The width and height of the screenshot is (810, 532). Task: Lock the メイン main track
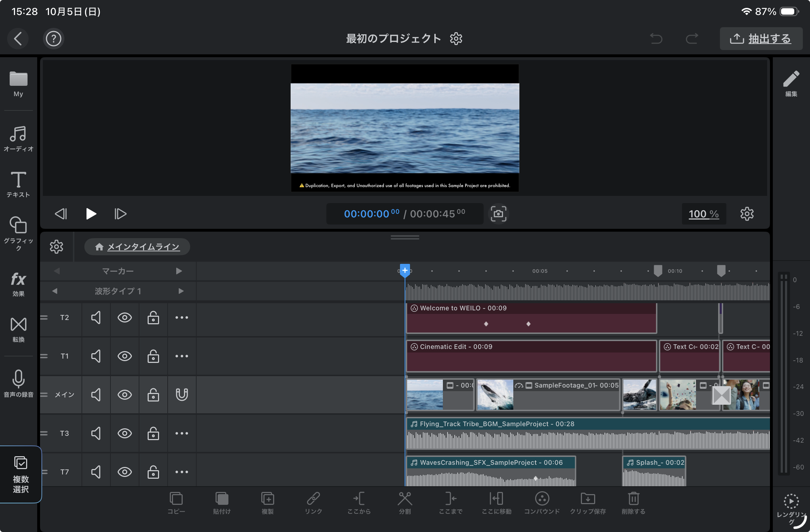153,395
